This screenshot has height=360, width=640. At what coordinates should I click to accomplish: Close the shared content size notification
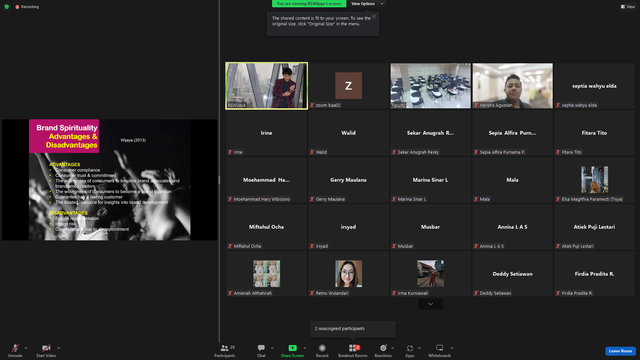pyautogui.click(x=374, y=16)
